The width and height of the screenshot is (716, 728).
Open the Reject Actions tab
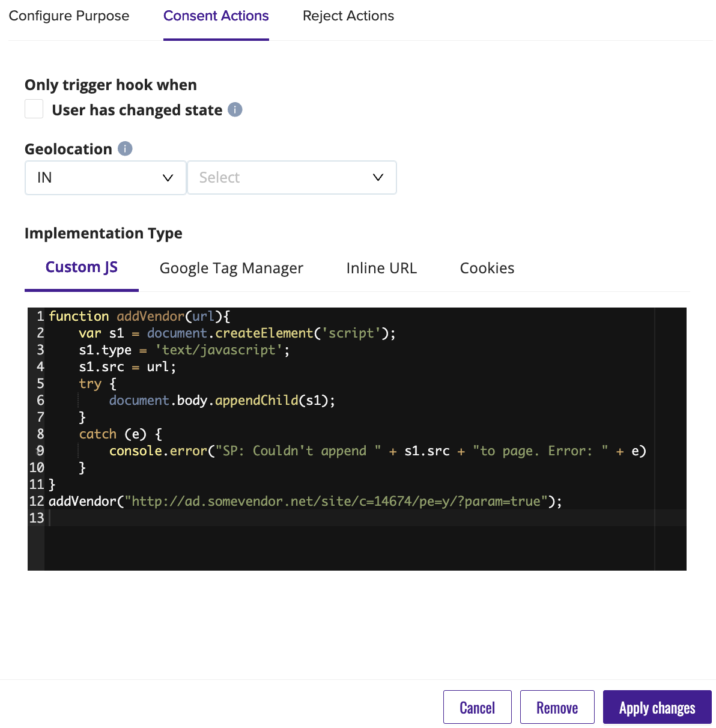click(x=348, y=16)
